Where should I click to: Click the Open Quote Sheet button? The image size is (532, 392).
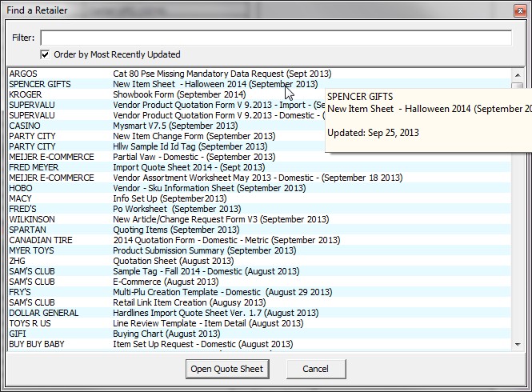pyautogui.click(x=227, y=369)
